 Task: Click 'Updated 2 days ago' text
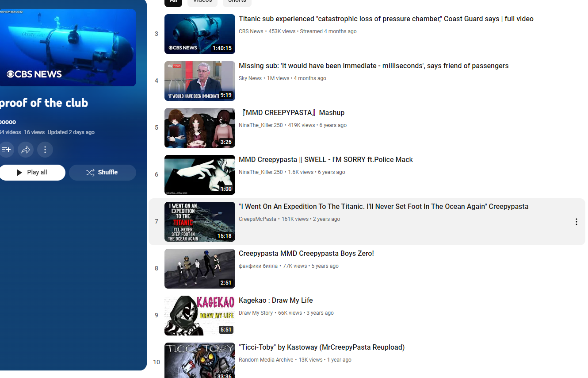click(x=71, y=132)
